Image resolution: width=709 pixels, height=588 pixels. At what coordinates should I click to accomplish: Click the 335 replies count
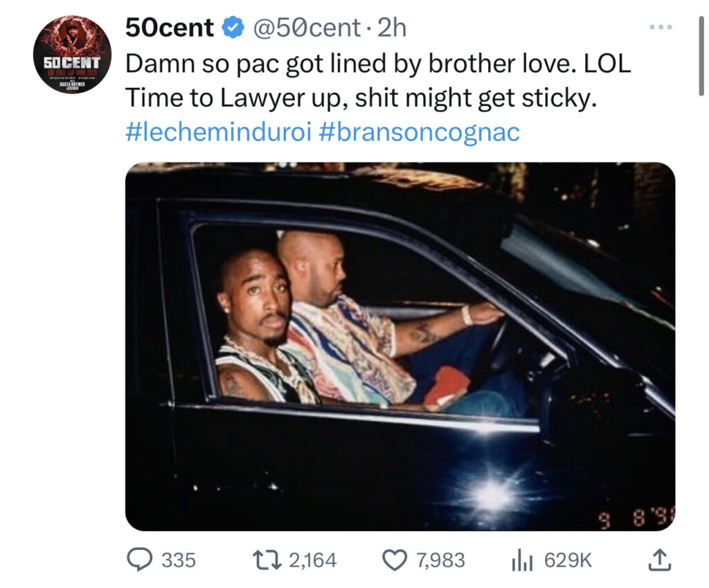pyautogui.click(x=179, y=560)
